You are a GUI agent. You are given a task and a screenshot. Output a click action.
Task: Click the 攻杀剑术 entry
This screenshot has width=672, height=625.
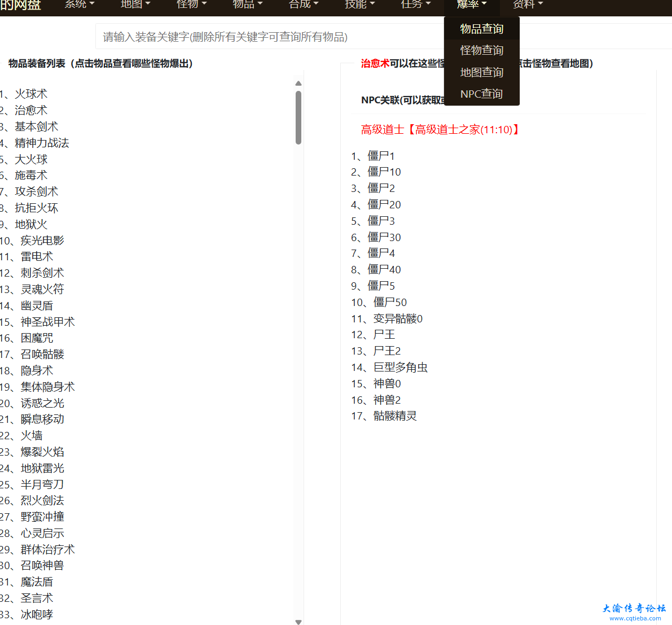click(37, 191)
